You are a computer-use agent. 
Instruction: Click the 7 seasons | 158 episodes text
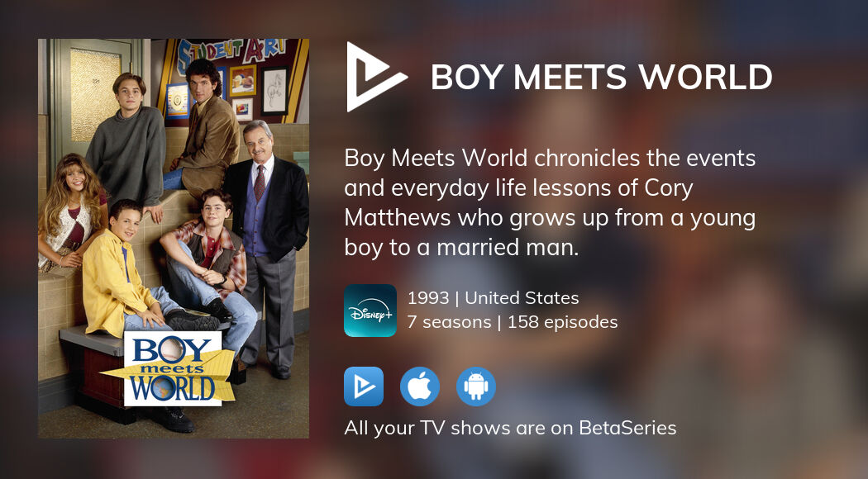pos(513,322)
